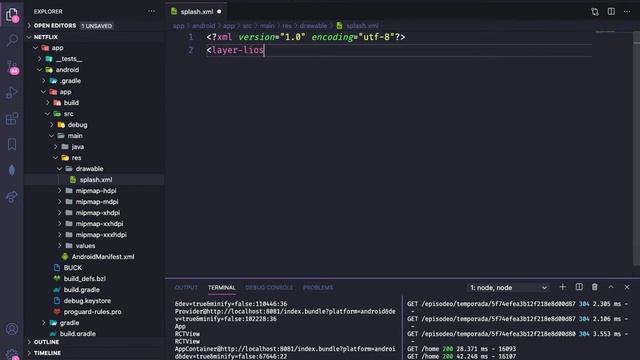Collapse the res folder
This screenshot has height=360, width=640.
(76, 158)
